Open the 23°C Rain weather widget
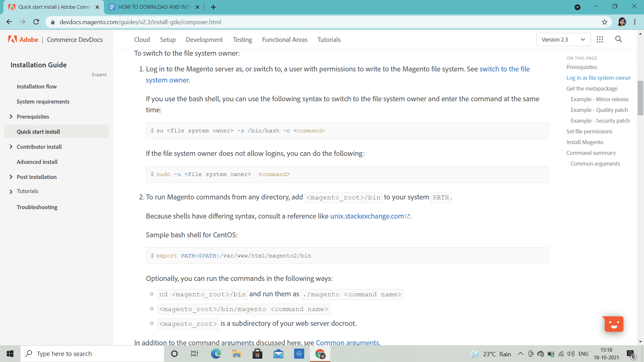Viewport: 644px width, 362px height. coord(491,354)
